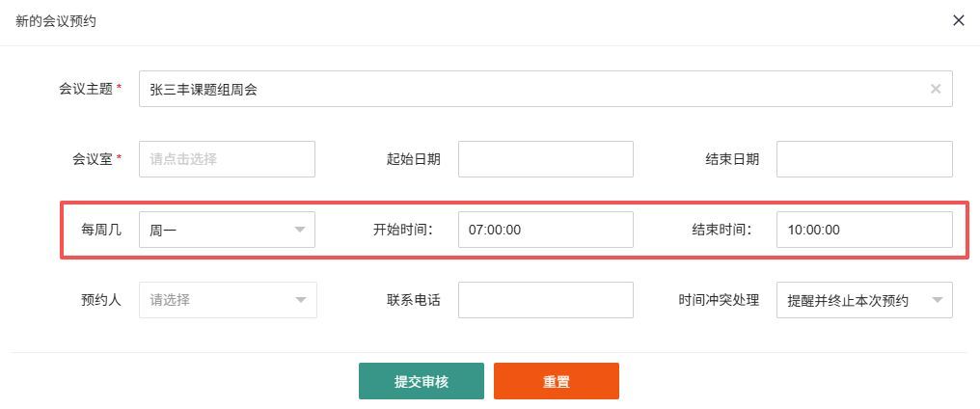Screen dimensions: 980x409
Task: Close the 新的会议预约 dialog
Action: [958, 20]
